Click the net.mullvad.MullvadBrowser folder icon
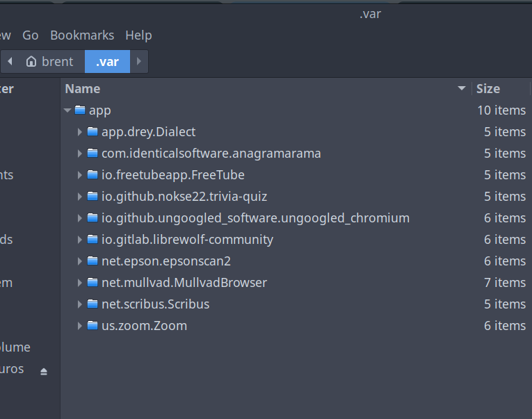532x419 pixels. (92, 282)
